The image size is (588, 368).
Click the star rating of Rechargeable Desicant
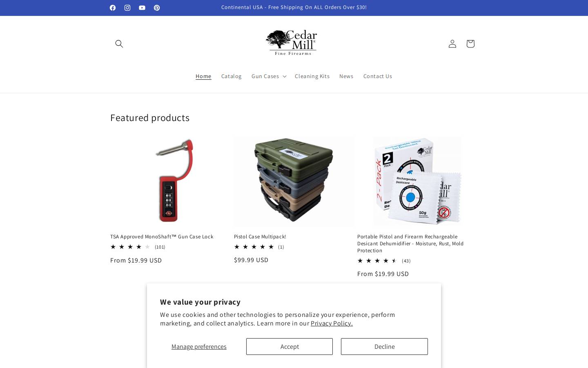(377, 261)
